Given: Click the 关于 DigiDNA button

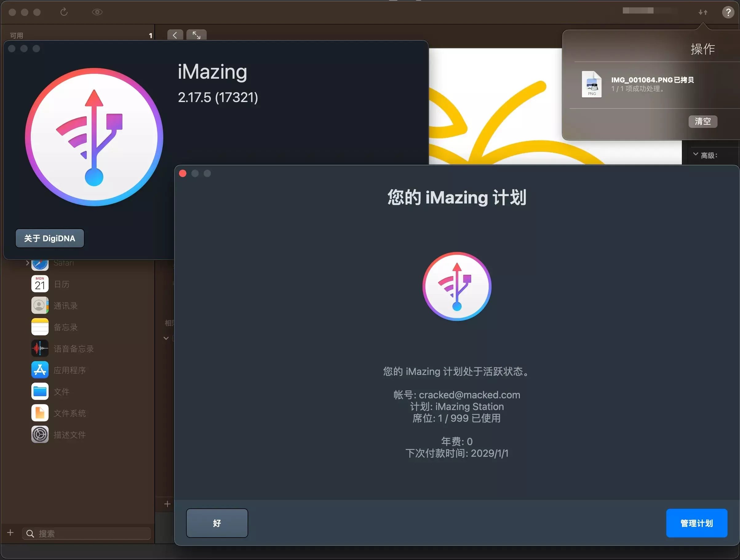Looking at the screenshot, I should (x=50, y=239).
